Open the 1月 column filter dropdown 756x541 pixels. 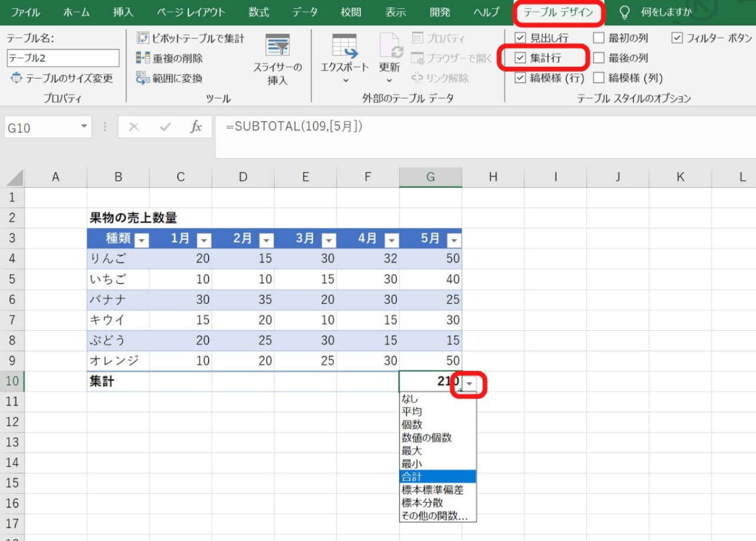pyautogui.click(x=204, y=240)
